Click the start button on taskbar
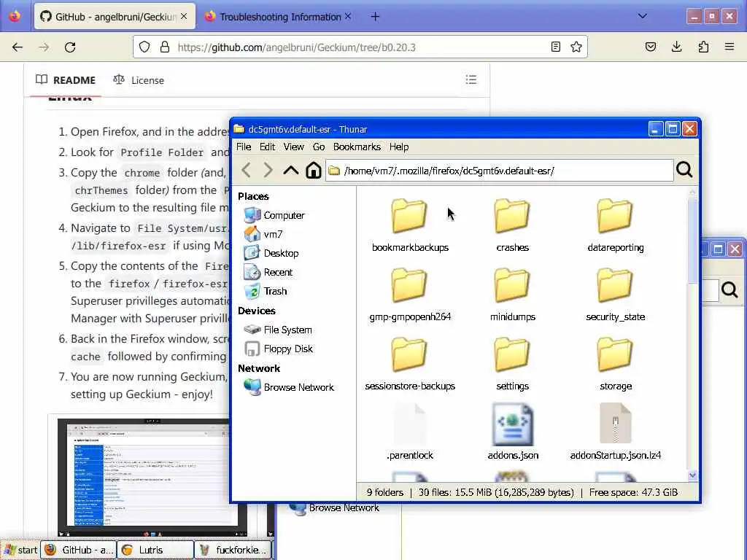 (x=20, y=550)
